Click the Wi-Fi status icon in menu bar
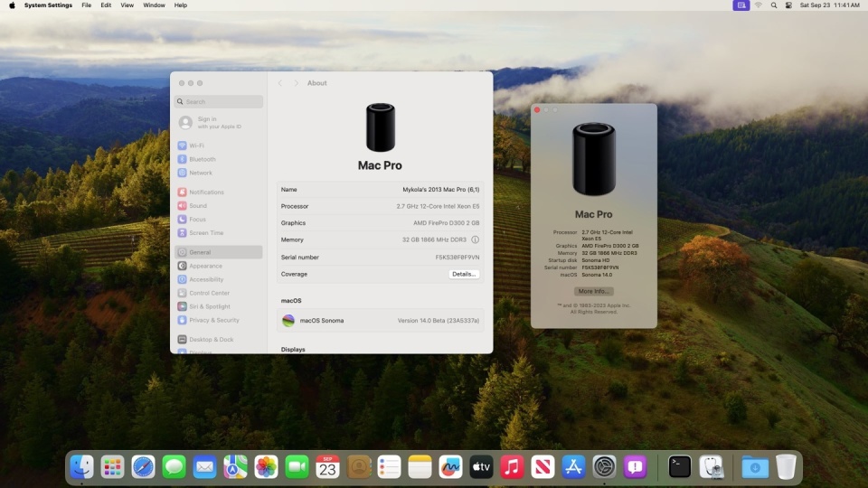This screenshot has height=488, width=868. tap(759, 5)
